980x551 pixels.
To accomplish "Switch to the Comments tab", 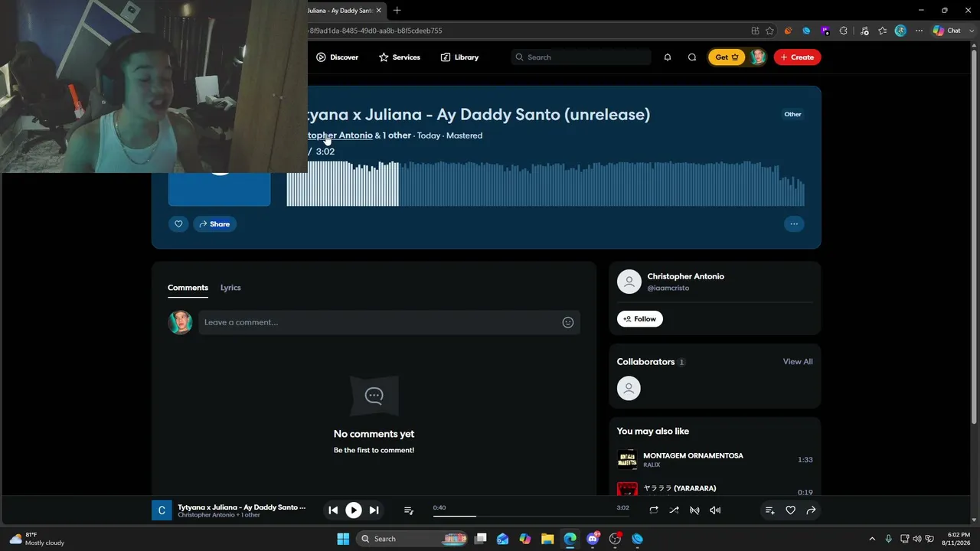I will click(x=188, y=288).
